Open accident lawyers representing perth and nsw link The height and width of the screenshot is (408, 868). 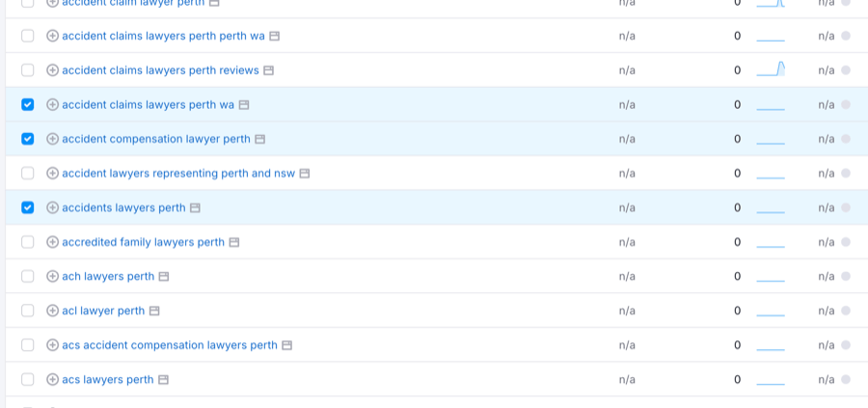click(x=179, y=174)
